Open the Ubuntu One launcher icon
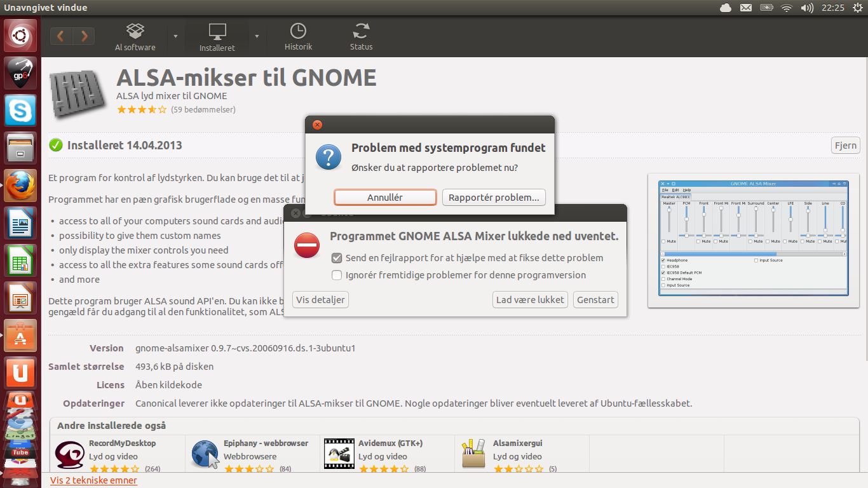 coord(20,373)
